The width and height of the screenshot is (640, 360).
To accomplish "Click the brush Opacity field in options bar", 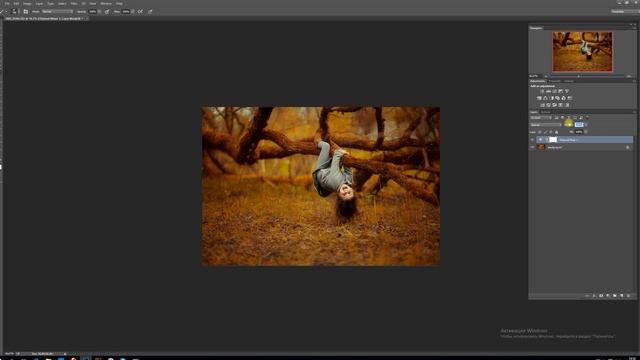I will pos(92,11).
